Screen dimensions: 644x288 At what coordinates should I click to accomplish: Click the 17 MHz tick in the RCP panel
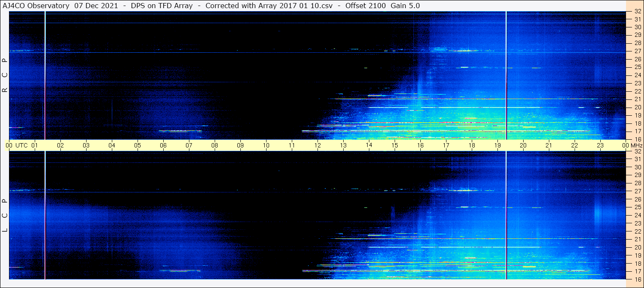pyautogui.click(x=637, y=131)
